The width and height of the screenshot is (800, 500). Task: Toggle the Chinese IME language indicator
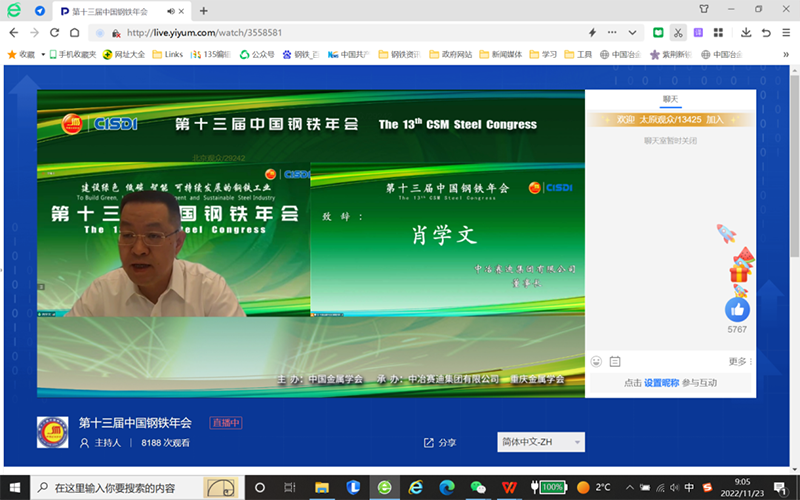click(689, 487)
